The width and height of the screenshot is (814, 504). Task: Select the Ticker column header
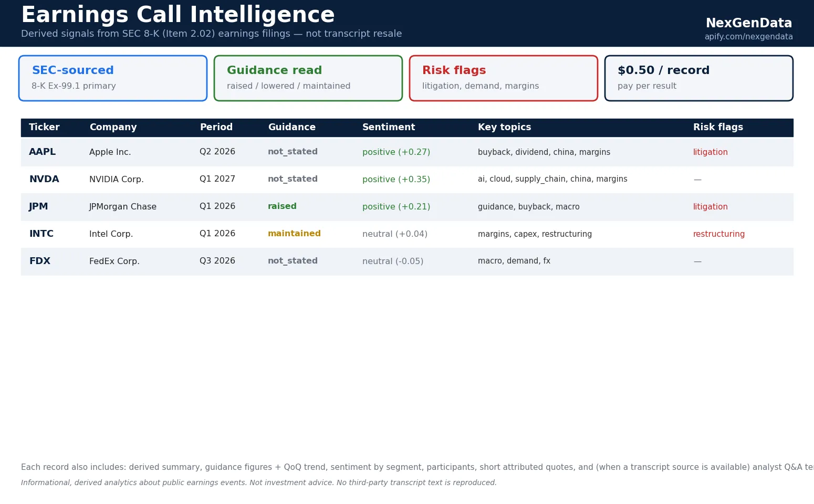pyautogui.click(x=44, y=127)
